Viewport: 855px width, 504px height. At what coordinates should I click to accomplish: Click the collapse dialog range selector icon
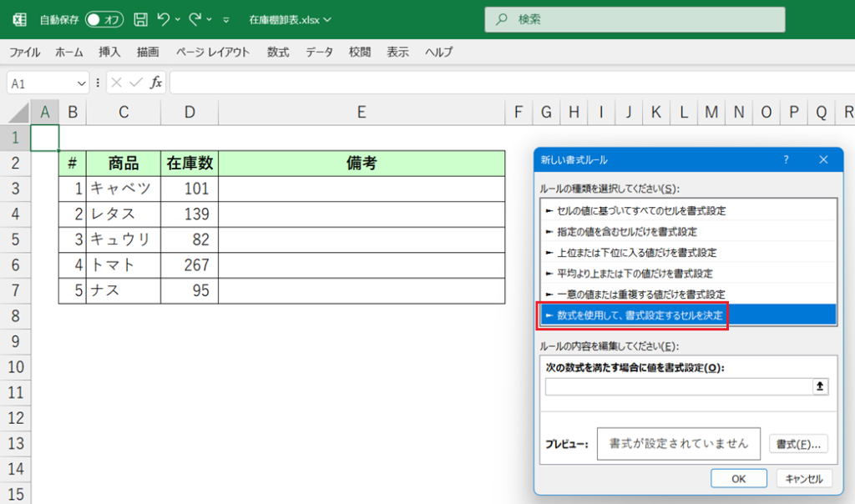(820, 386)
